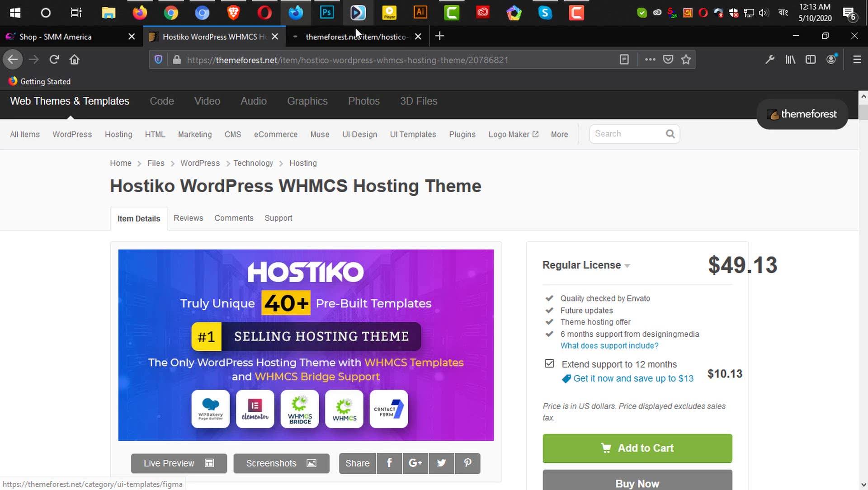Switch to the Reviews tab
This screenshot has height=490, width=868.
point(188,218)
